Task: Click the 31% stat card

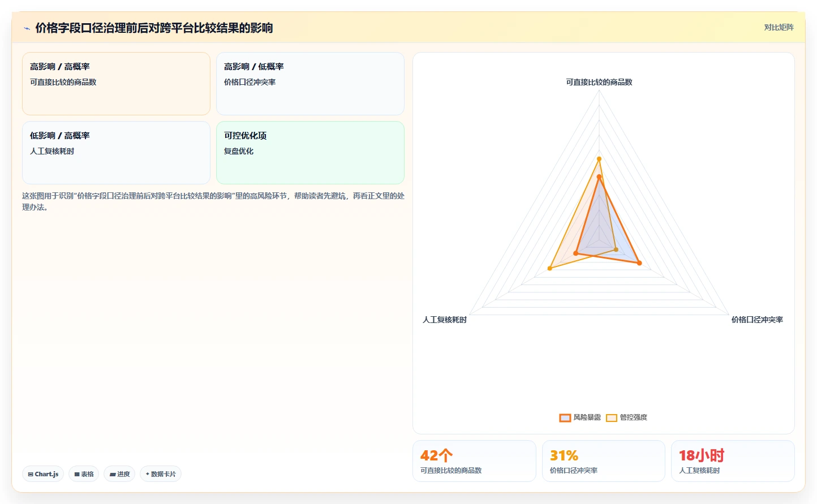Action: point(603,461)
